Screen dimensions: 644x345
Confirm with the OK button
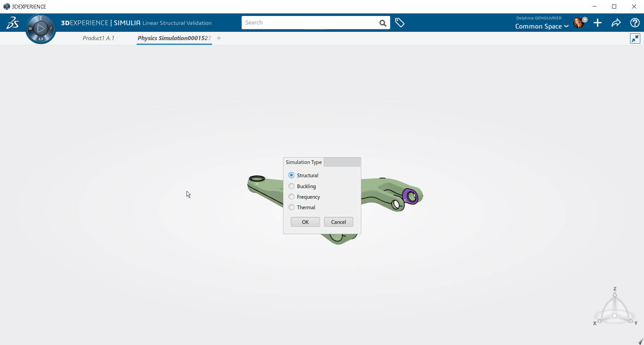pyautogui.click(x=305, y=222)
